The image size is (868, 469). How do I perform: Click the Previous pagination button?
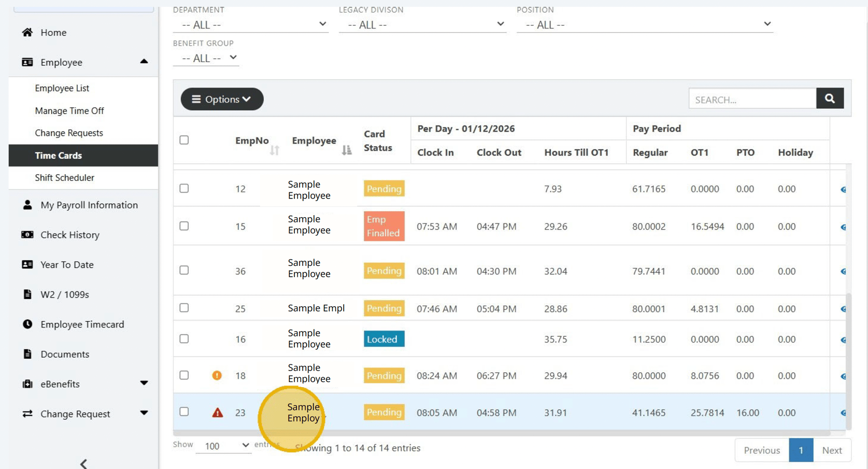coord(762,450)
